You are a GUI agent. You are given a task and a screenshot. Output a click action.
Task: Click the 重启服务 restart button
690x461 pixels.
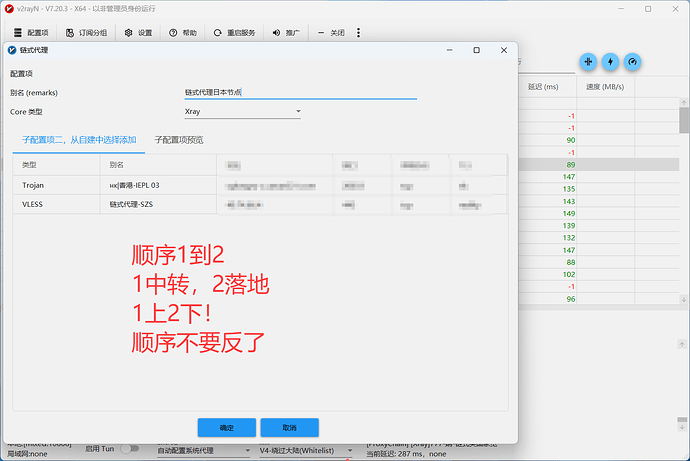click(x=235, y=33)
